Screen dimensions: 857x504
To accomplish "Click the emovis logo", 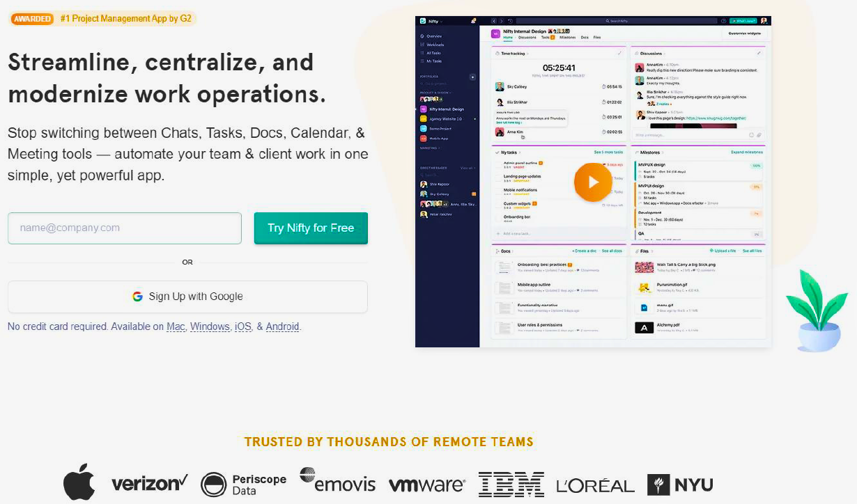I will coord(337,481).
